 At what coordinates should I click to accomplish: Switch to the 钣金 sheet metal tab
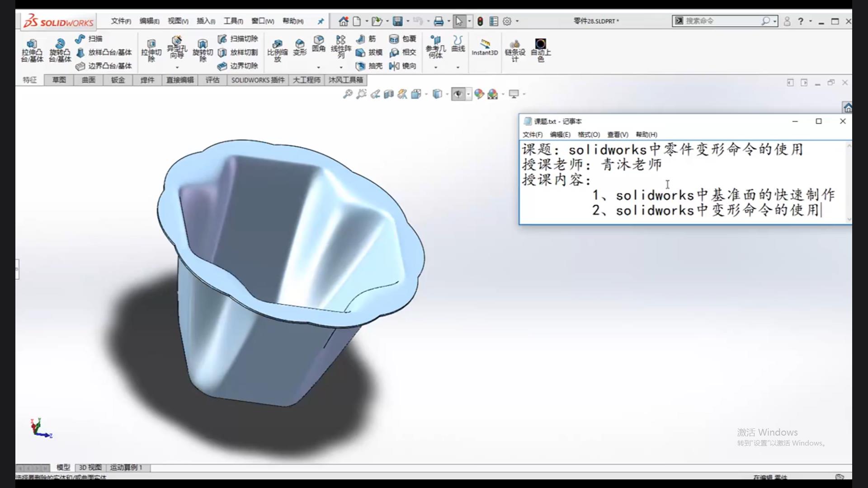click(x=118, y=80)
